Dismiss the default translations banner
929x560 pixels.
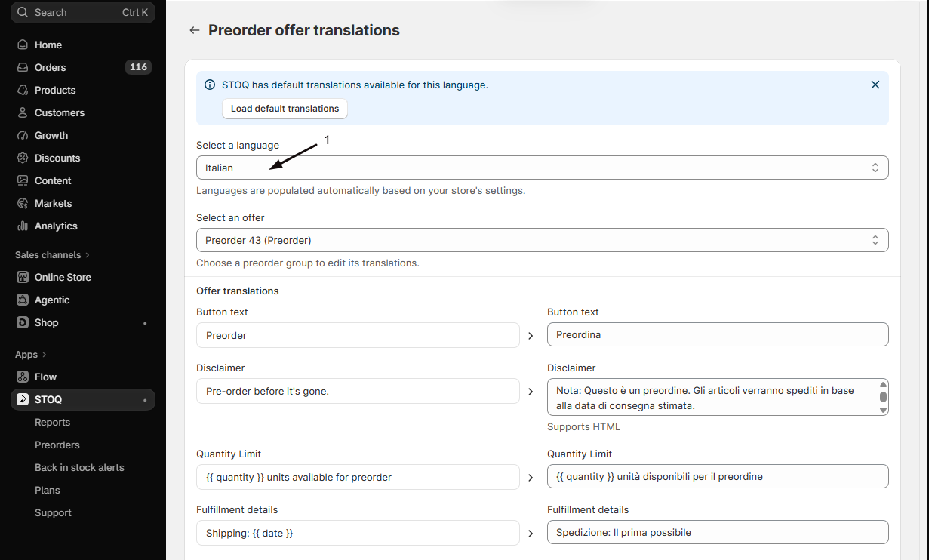pos(875,85)
